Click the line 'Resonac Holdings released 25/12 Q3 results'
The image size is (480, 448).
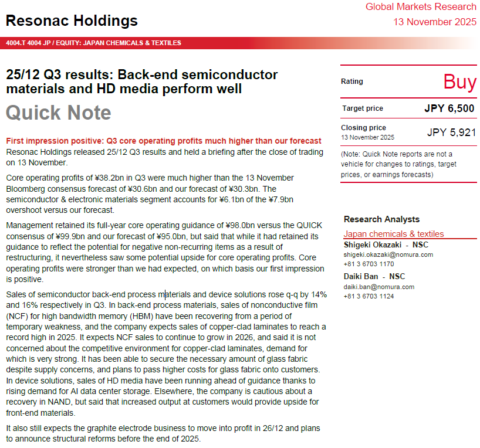point(164,157)
